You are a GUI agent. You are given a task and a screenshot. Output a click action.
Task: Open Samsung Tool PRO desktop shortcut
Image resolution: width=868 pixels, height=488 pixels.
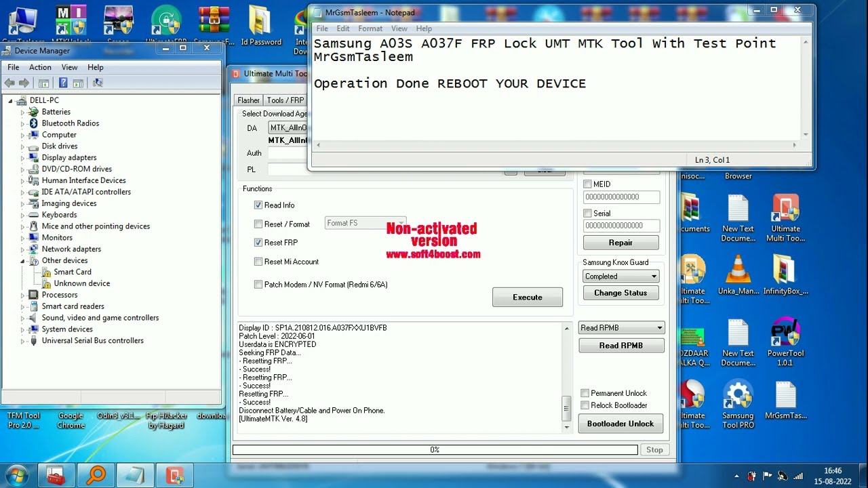coord(738,404)
